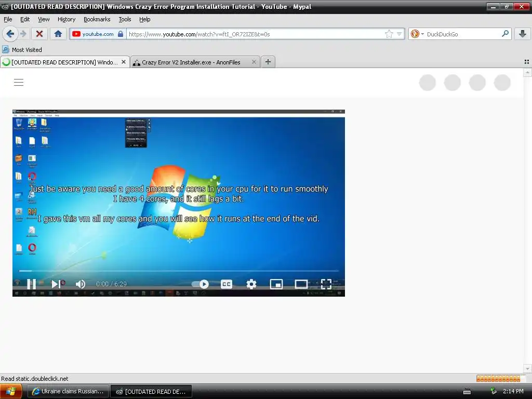Close the OUTDATED READ DESCRIPTION tab

[124, 62]
